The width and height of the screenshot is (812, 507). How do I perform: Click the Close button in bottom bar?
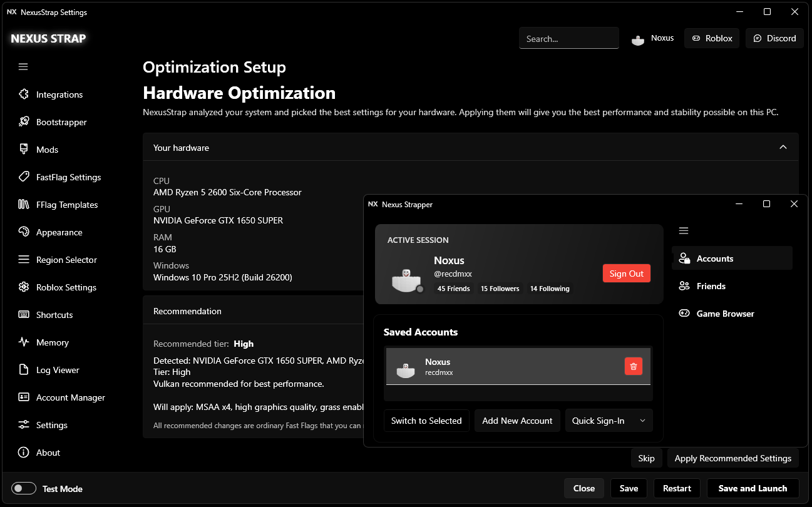point(583,488)
